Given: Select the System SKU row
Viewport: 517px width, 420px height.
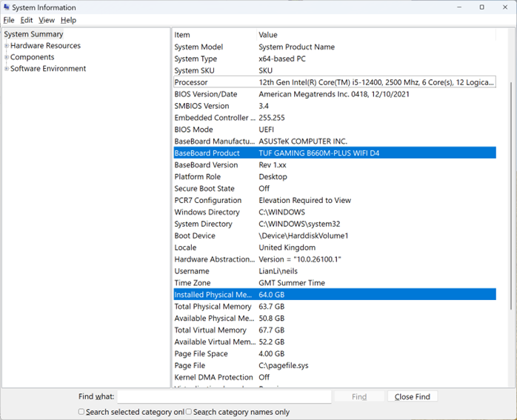Looking at the screenshot, I should click(335, 70).
